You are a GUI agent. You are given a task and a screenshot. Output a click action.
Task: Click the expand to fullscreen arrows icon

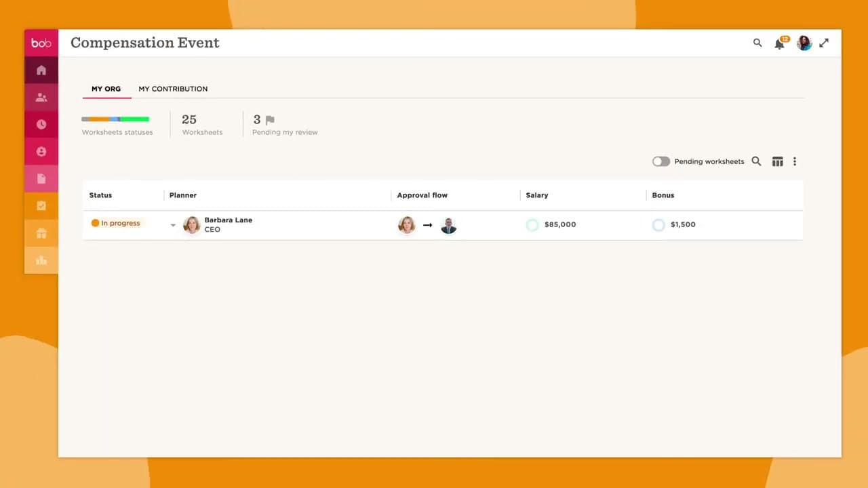(824, 43)
